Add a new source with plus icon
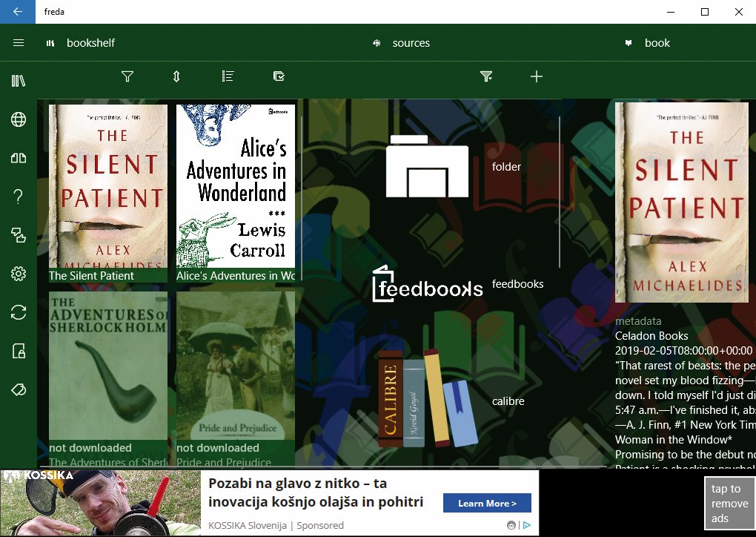Viewport: 756px width, 537px height. pyautogui.click(x=536, y=76)
